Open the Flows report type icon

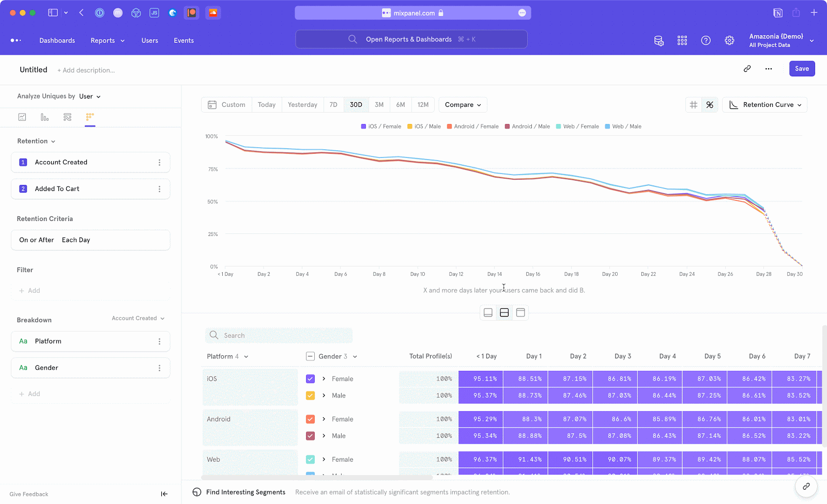[67, 117]
